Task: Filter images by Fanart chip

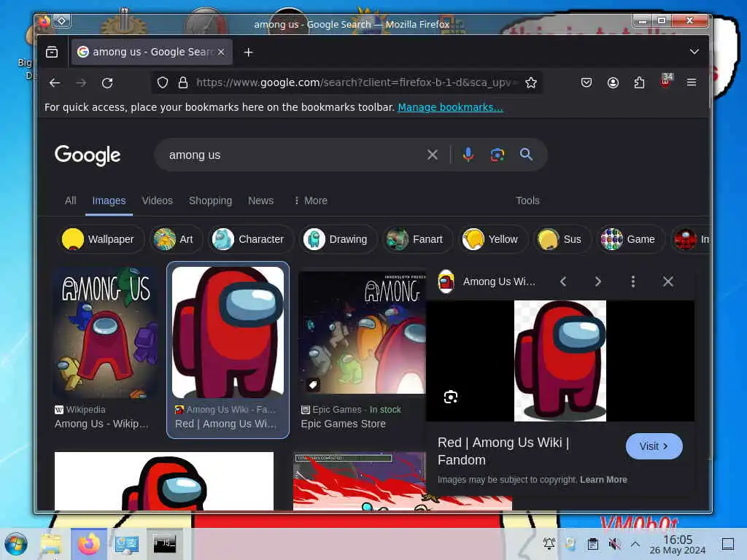Action: [x=417, y=239]
